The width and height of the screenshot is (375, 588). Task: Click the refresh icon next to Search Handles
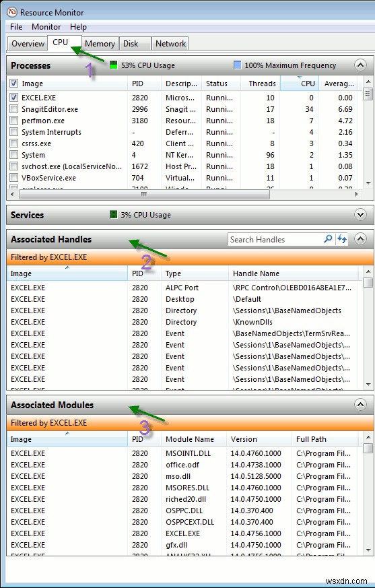(x=341, y=239)
